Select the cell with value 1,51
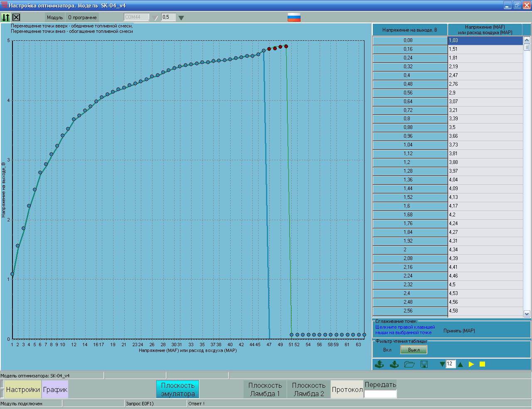This screenshot has height=409, width=532. (x=485, y=49)
